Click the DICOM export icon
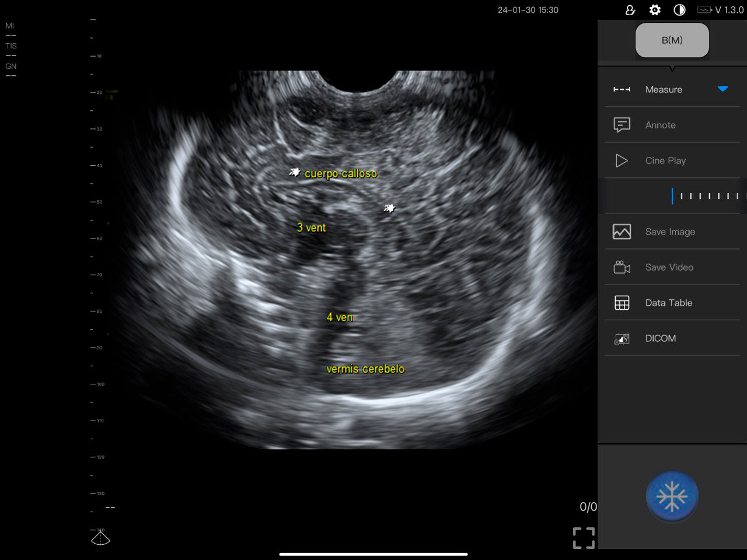 coord(622,339)
